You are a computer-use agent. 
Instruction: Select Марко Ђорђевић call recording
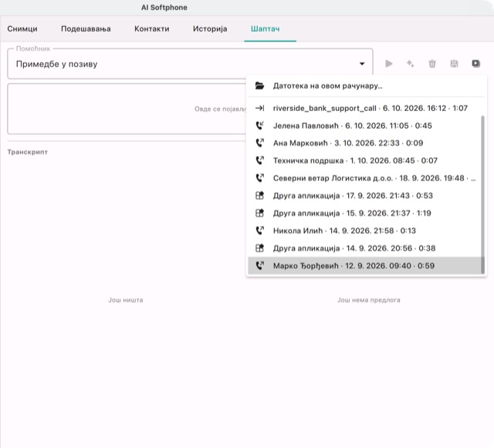click(x=364, y=266)
